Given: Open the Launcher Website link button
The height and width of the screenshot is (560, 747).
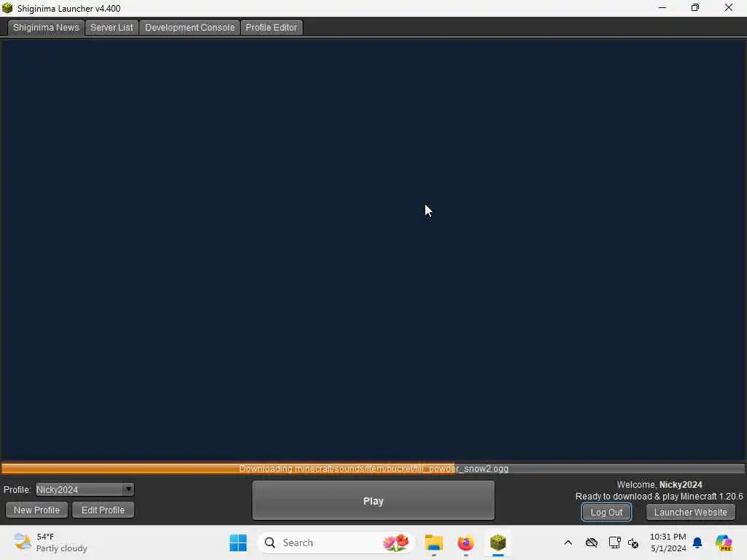Looking at the screenshot, I should coord(690,513).
